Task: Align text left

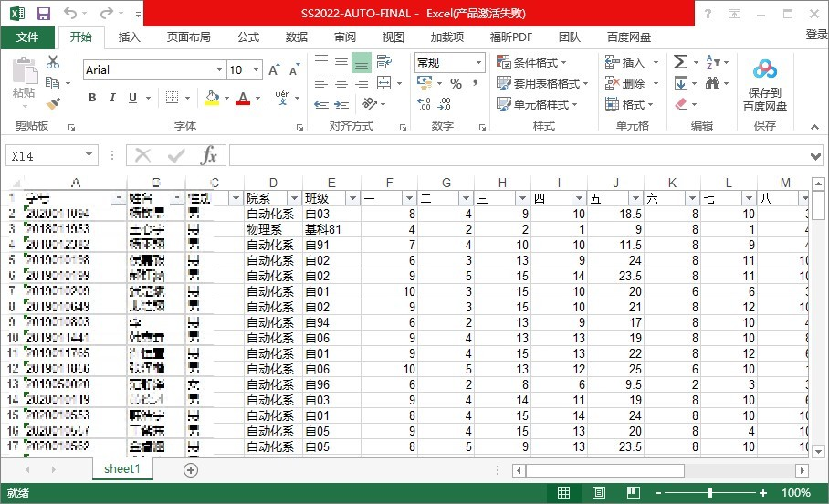Action: (x=321, y=83)
